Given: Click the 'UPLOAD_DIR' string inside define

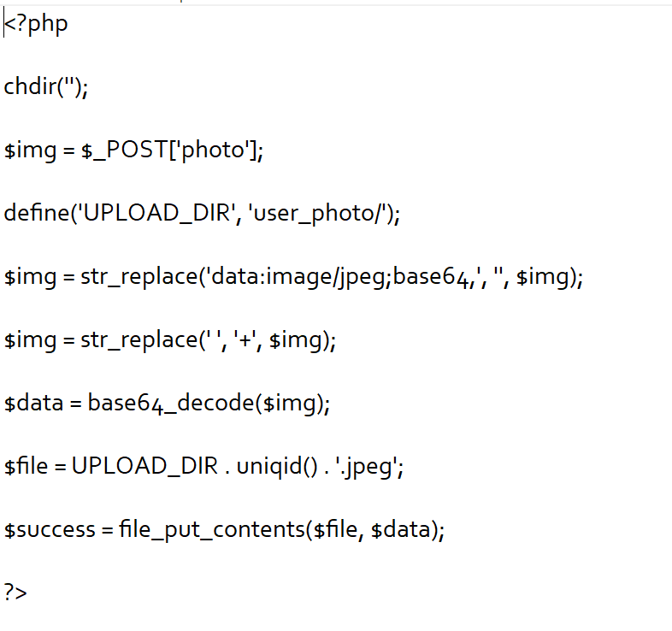Looking at the screenshot, I should pyautogui.click(x=155, y=213).
